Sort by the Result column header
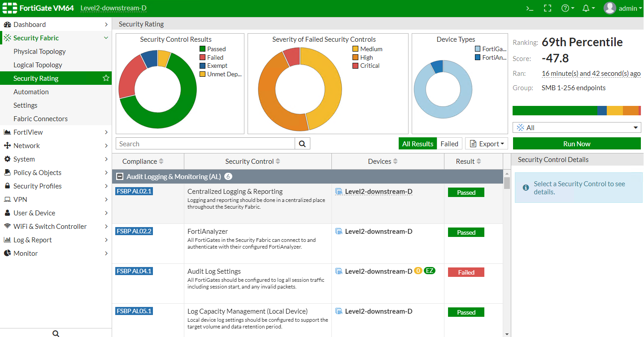This screenshot has height=337, width=644. (469, 162)
